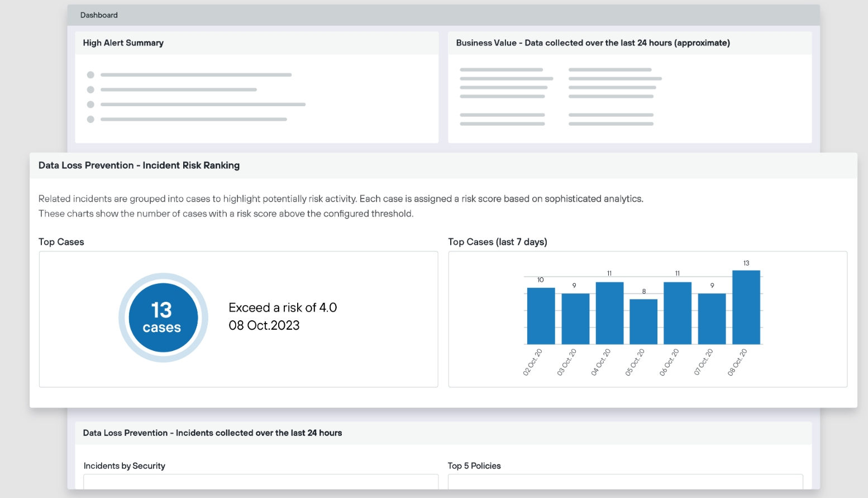The image size is (868, 498).
Task: Click the 08 Oct bar showing 13 cases
Action: pyautogui.click(x=746, y=307)
